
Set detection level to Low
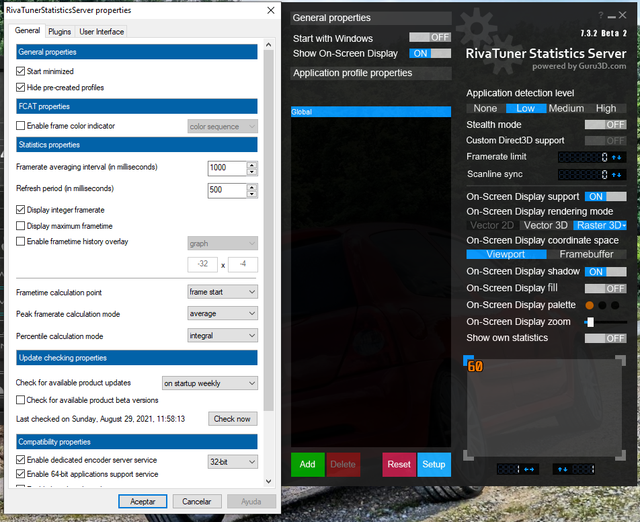tap(526, 109)
